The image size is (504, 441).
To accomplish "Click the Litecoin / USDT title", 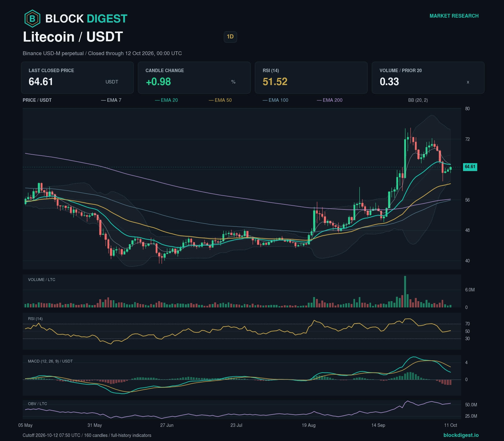I will 73,37.
